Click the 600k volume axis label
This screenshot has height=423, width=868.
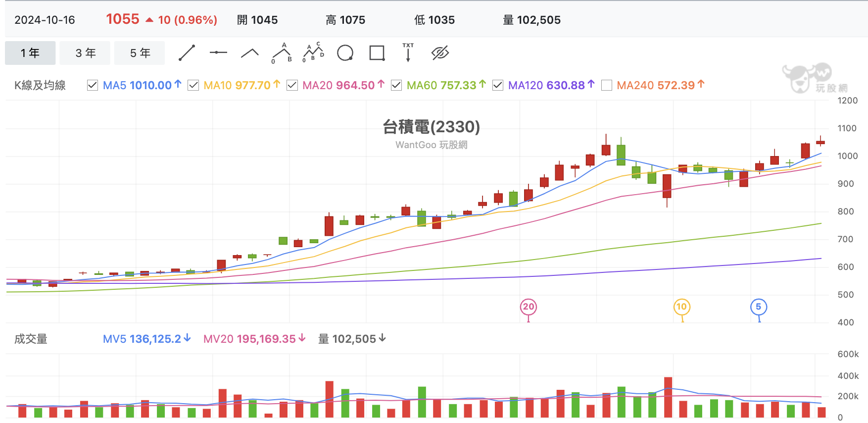click(848, 354)
